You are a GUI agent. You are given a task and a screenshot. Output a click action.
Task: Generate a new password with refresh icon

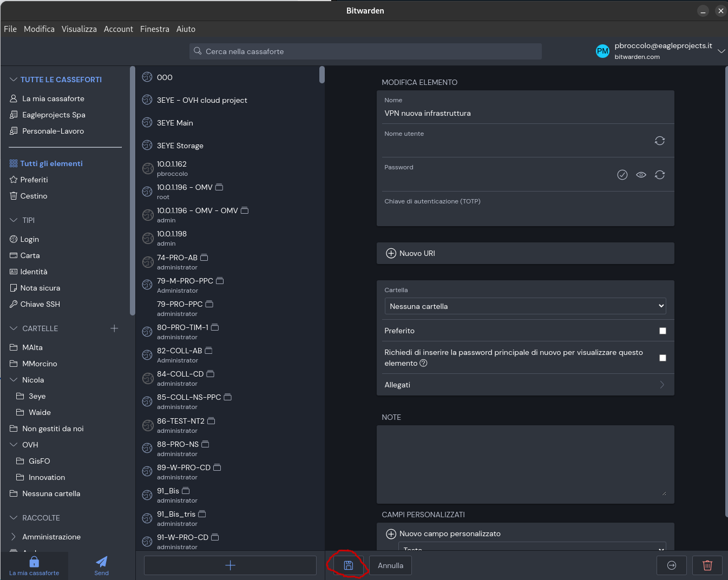659,175
